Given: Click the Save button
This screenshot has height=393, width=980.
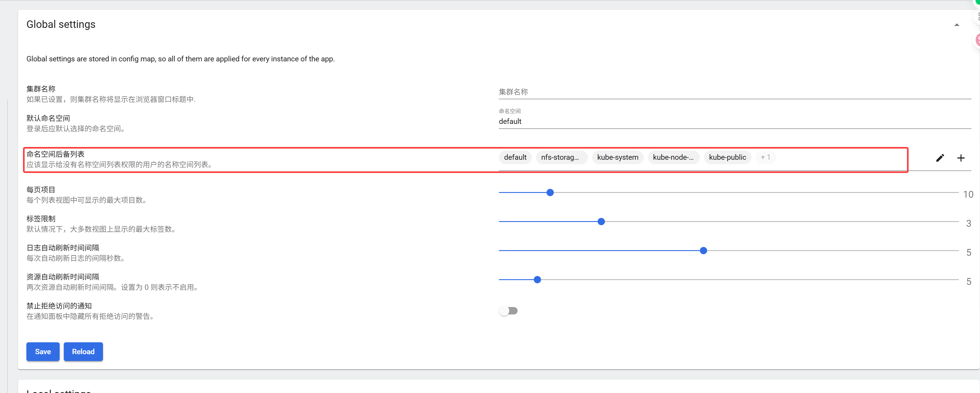Looking at the screenshot, I should click(x=43, y=352).
